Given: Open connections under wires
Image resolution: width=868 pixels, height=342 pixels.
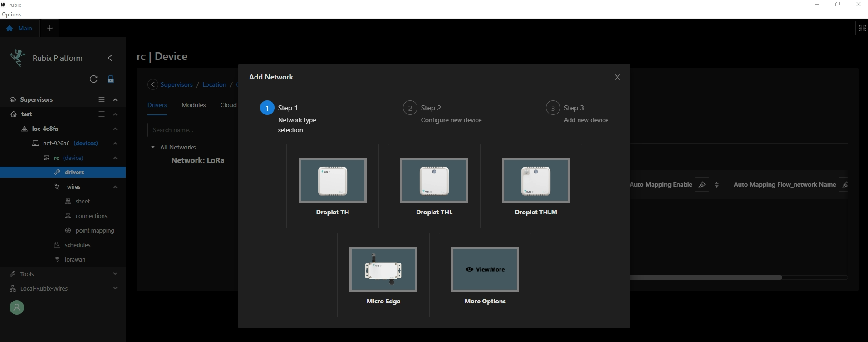Looking at the screenshot, I should [x=91, y=216].
